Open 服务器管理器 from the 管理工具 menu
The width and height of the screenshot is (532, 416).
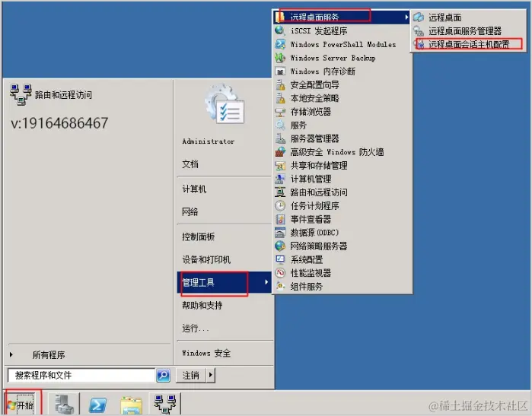[342, 138]
